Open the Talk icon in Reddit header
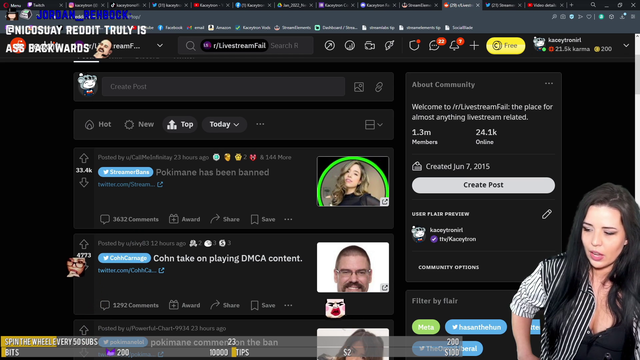640x360 pixels. (389, 45)
